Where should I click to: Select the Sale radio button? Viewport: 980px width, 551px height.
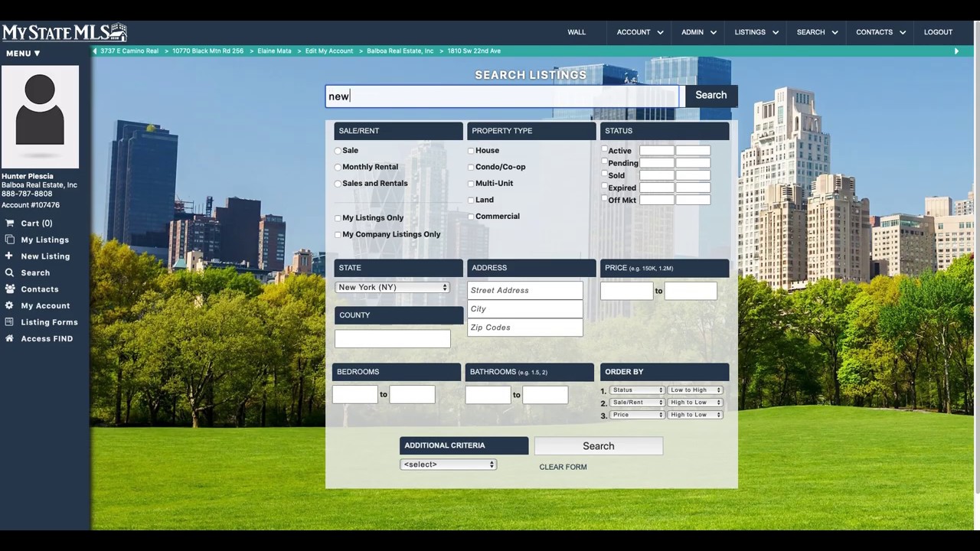click(338, 151)
